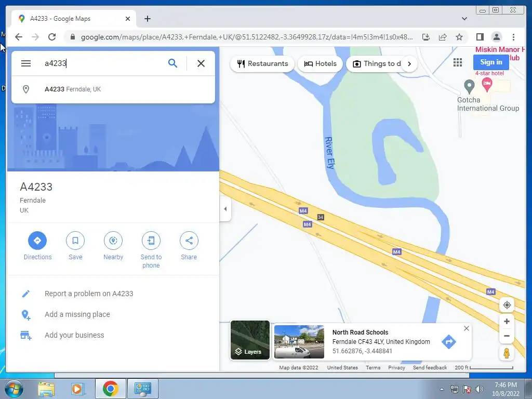Image resolution: width=532 pixels, height=399 pixels.
Task: Click Report a problem on A4233
Action: 89,294
